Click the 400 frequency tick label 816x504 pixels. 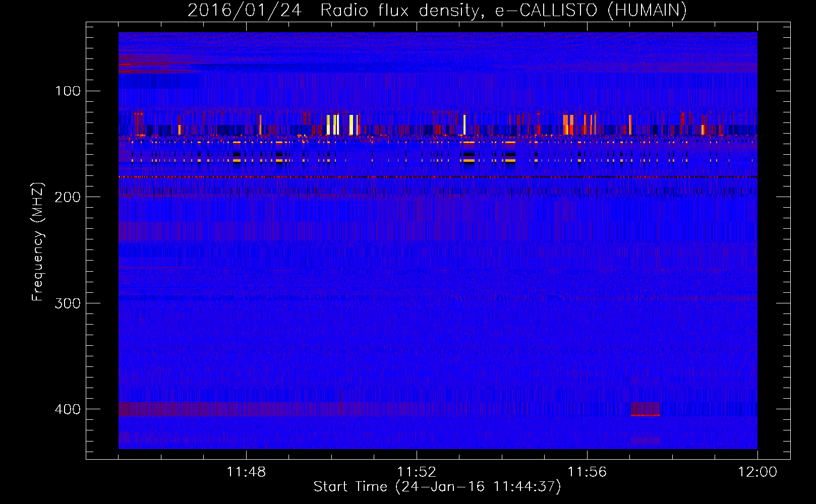68,409
